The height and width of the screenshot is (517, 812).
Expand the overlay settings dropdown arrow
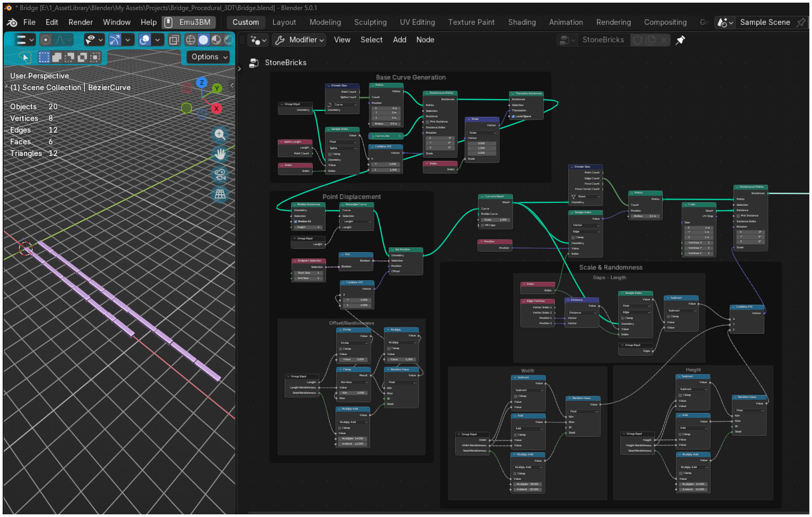[158, 40]
